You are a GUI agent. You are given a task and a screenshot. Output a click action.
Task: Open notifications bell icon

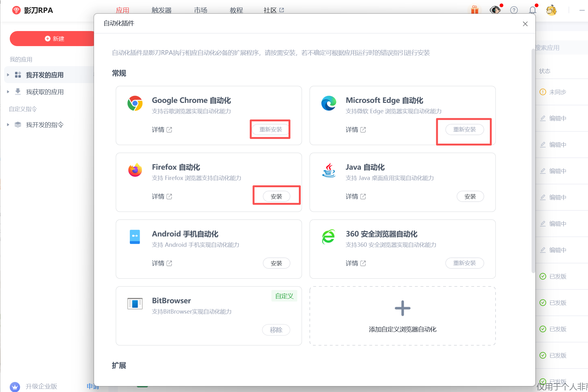(532, 10)
